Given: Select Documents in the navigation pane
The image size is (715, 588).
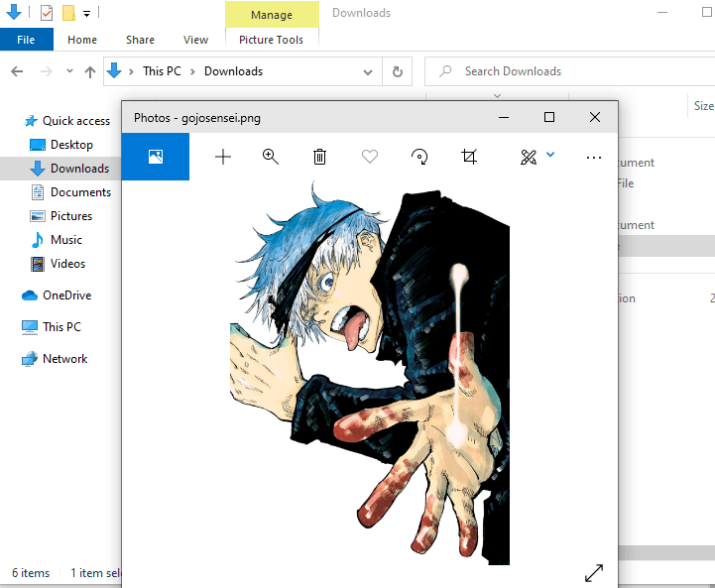Looking at the screenshot, I should click(80, 192).
